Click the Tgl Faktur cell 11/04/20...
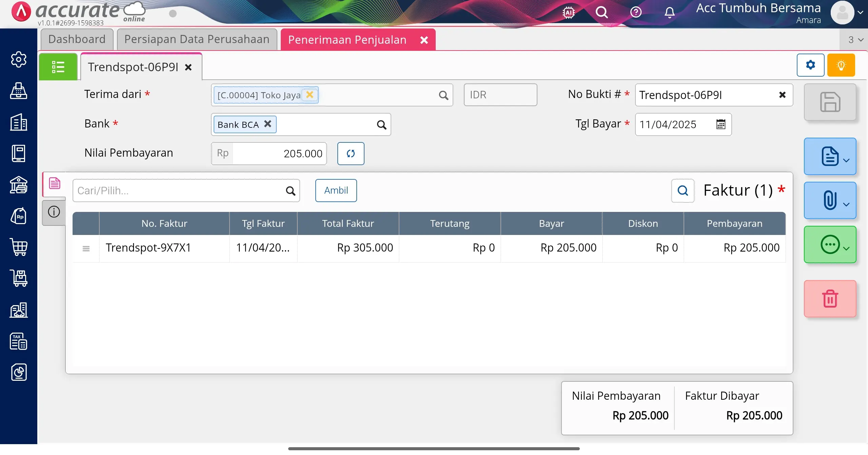Screen dimensions: 868x455 pyautogui.click(x=263, y=248)
